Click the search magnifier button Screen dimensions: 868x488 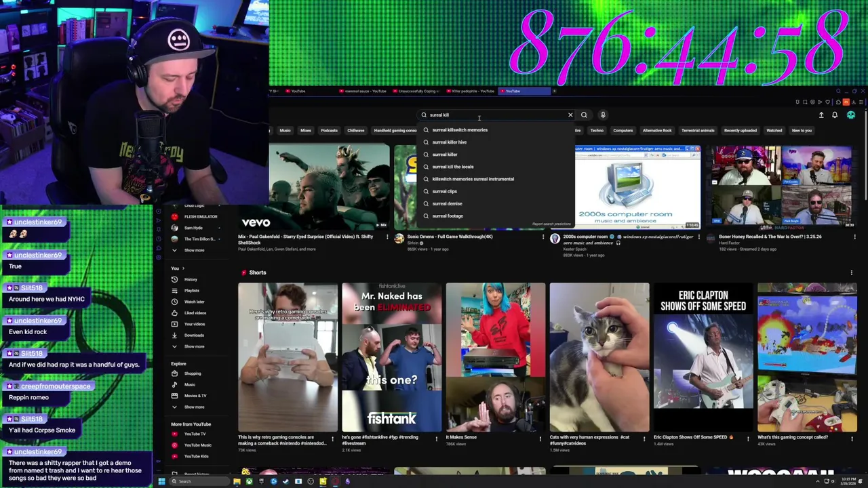(584, 115)
